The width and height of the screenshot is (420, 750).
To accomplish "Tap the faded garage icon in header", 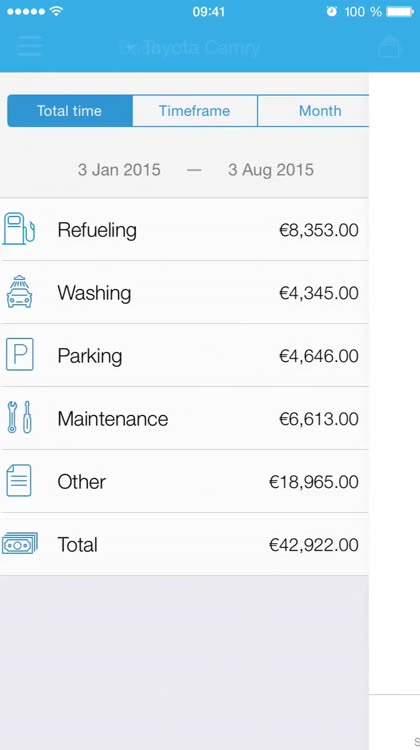I will pos(389,46).
